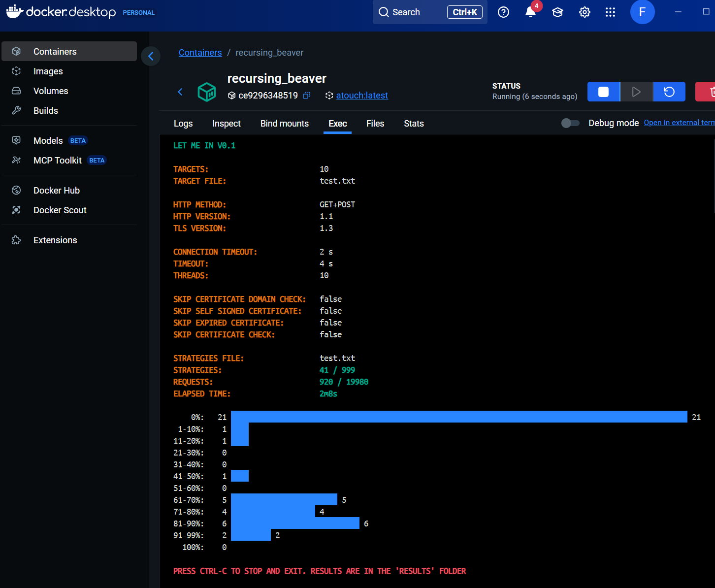
Task: Open the user account avatar F
Action: pyautogui.click(x=642, y=12)
